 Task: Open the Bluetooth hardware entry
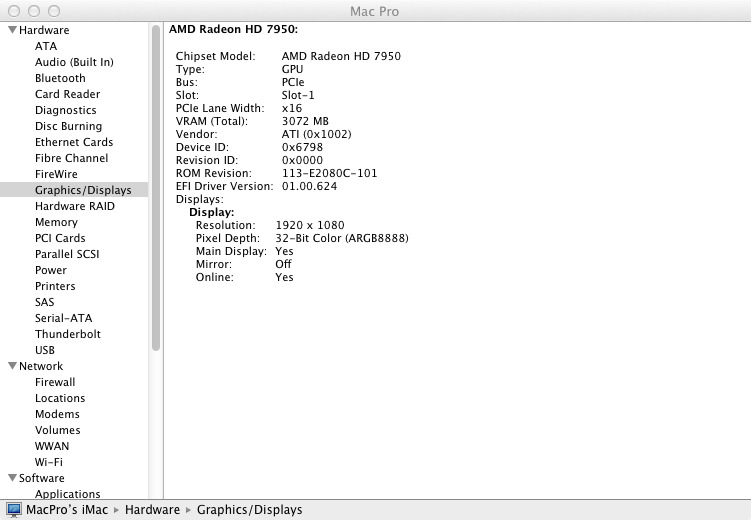point(60,78)
